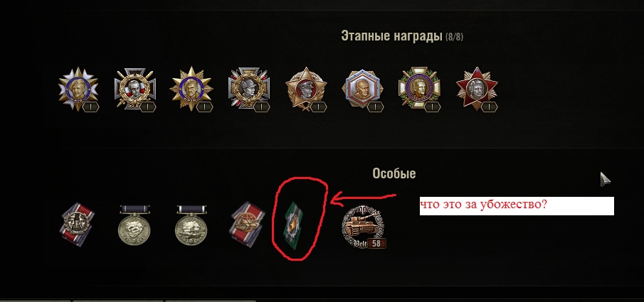
Task: Open the leftmost striped ribbon wreath badge
Action: click(78, 225)
